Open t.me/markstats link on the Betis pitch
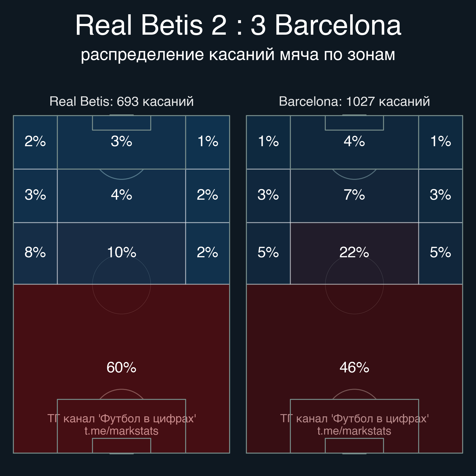 [121, 431]
